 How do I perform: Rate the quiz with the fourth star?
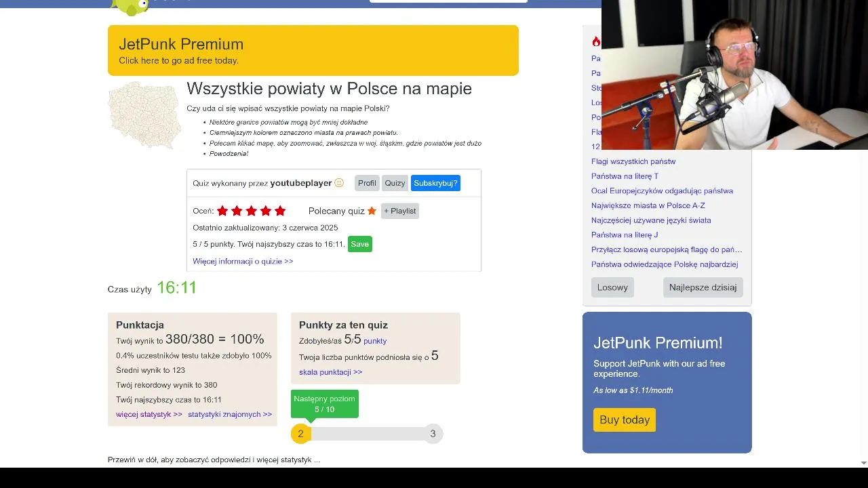click(266, 211)
